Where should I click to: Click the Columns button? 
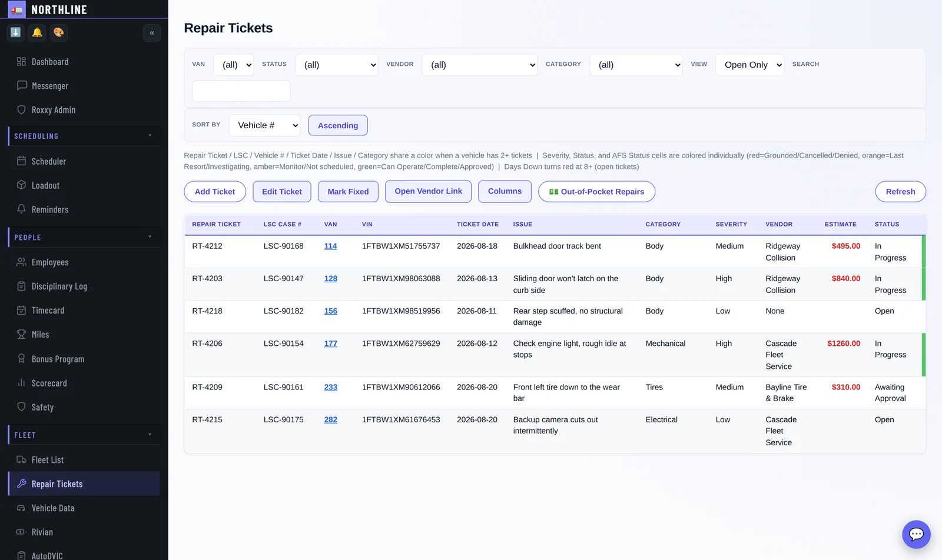click(x=505, y=191)
